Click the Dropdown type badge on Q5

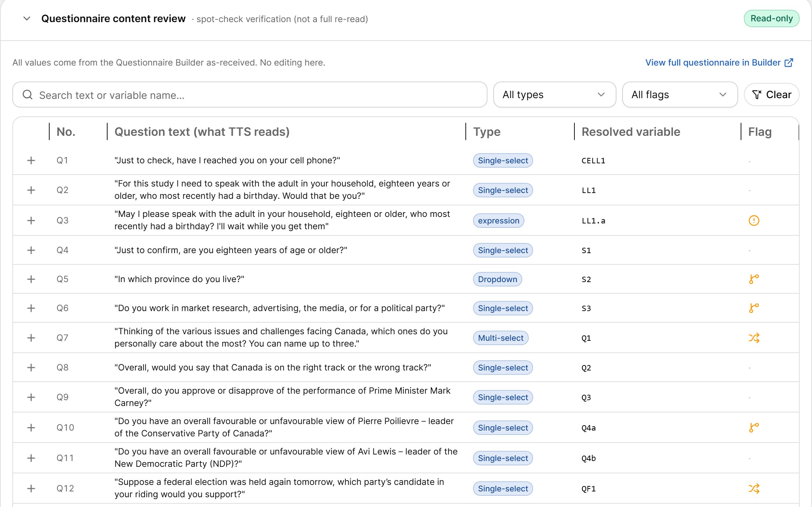pyautogui.click(x=497, y=279)
